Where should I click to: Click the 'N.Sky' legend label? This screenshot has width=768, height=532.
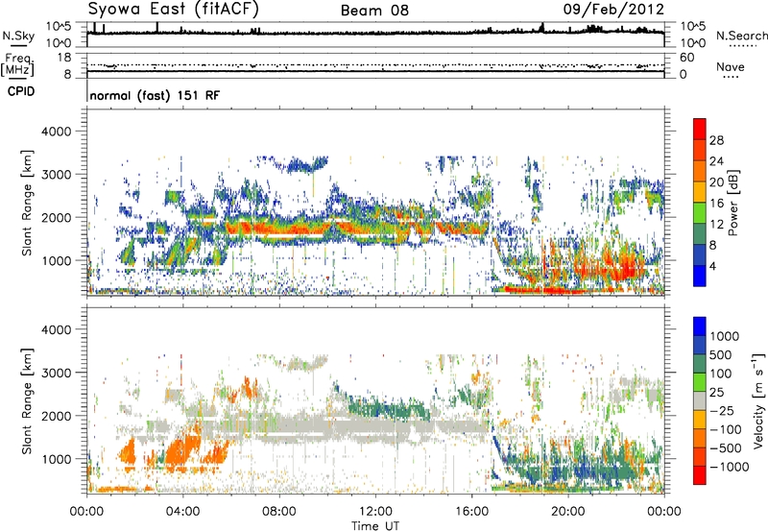(x=18, y=36)
